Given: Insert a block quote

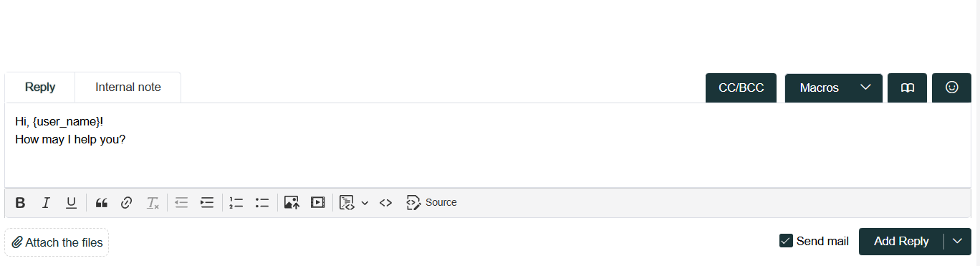Looking at the screenshot, I should click(x=101, y=203).
